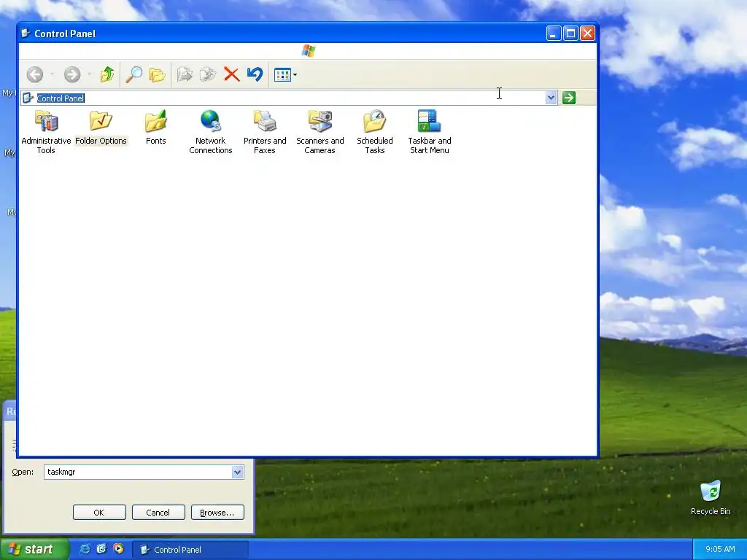Click the red Delete X icon
Image resolution: width=747 pixels, height=560 pixels.
click(x=231, y=74)
